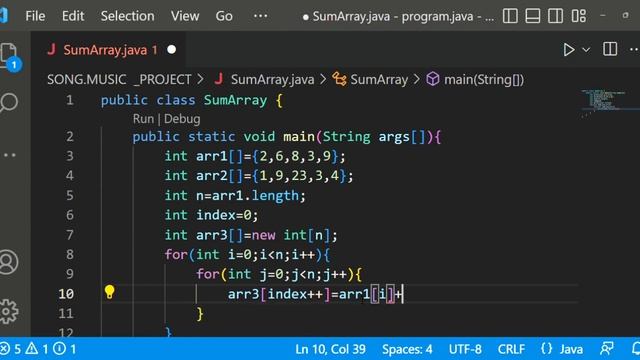Change end of line sequence CRLF
The height and width of the screenshot is (360, 640).
tap(511, 349)
